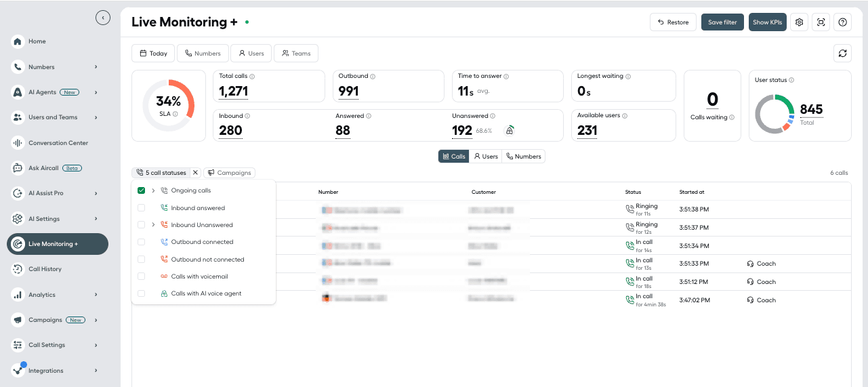This screenshot has width=868, height=387.
Task: Click the Call Settings sliders sidebar icon
Action: click(18, 345)
